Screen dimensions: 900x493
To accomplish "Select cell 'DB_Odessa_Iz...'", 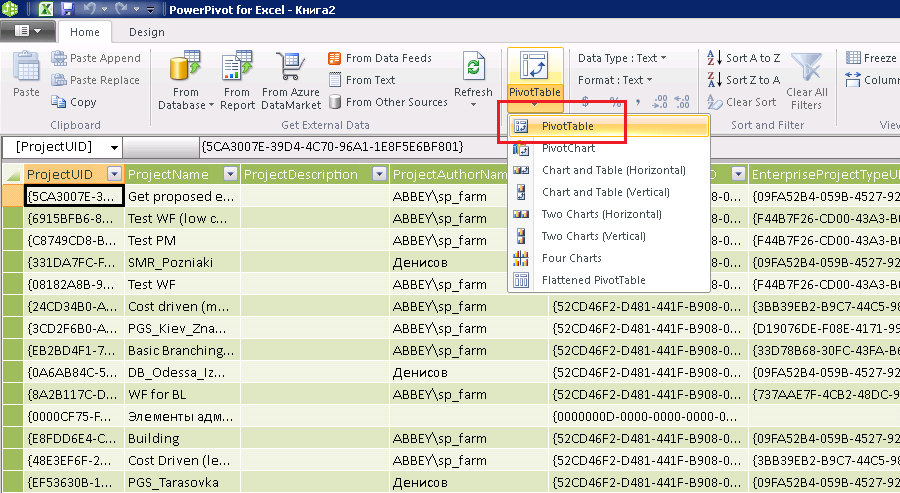I will click(x=182, y=372).
